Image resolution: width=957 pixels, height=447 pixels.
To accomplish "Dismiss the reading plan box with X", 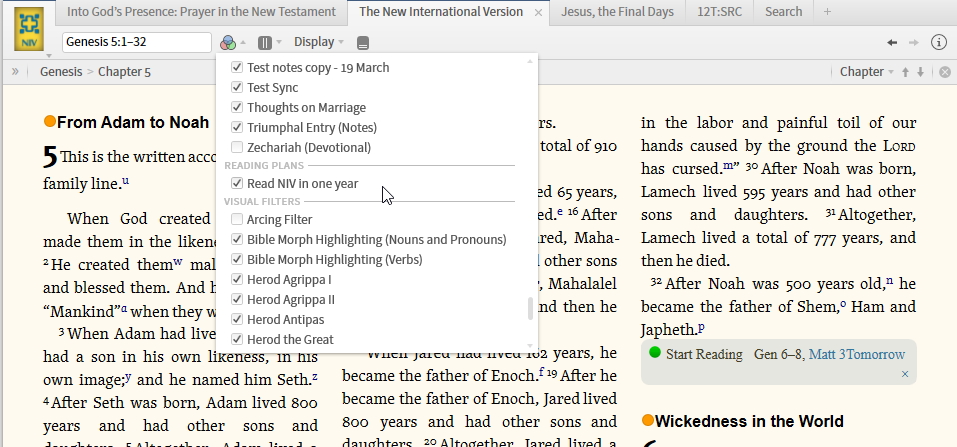I will [x=905, y=374].
